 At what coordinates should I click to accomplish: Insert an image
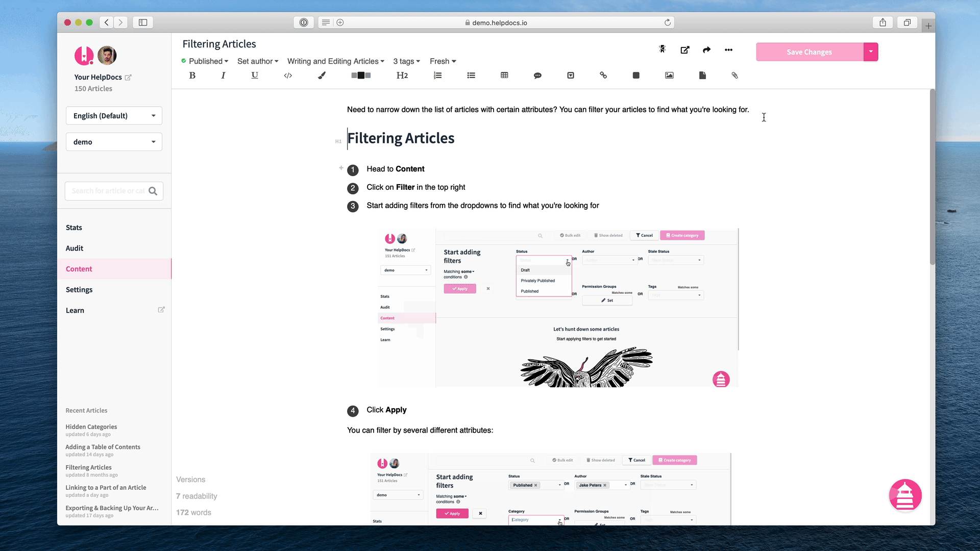click(669, 76)
